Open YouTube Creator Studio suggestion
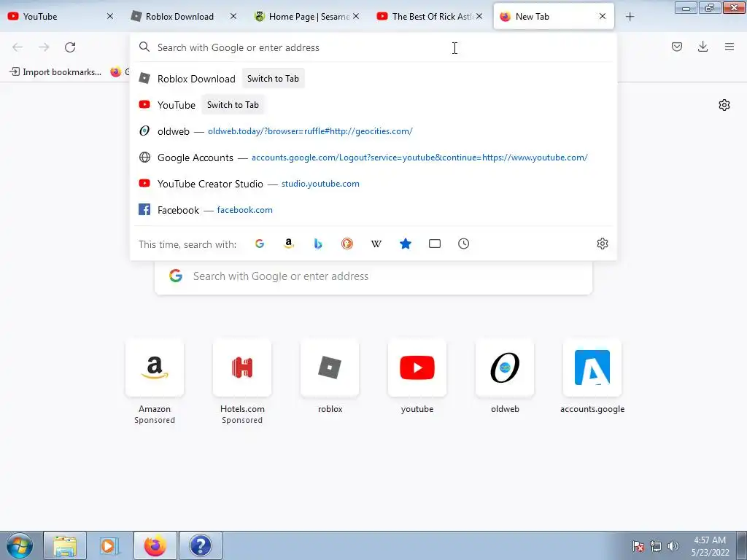 click(x=373, y=183)
